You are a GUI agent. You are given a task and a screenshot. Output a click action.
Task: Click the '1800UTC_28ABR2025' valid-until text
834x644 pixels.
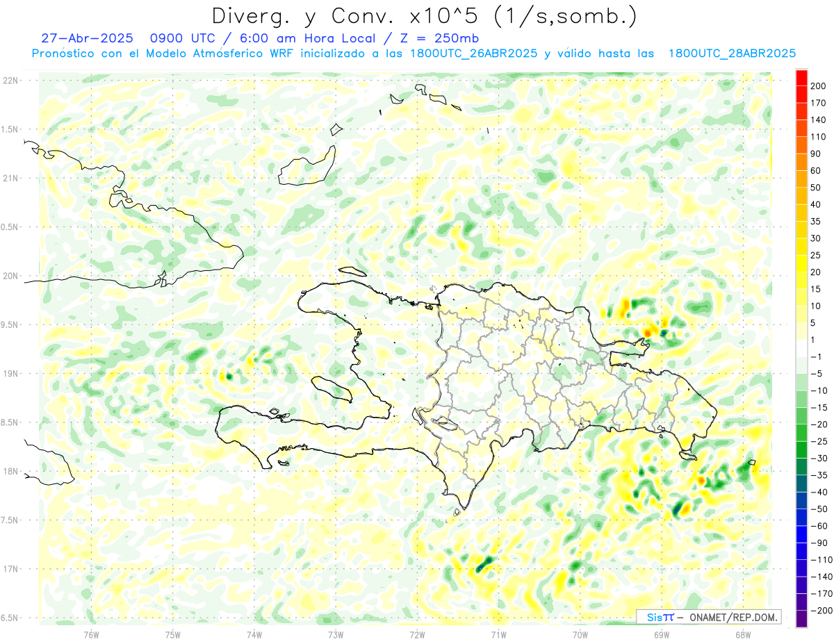(732, 53)
